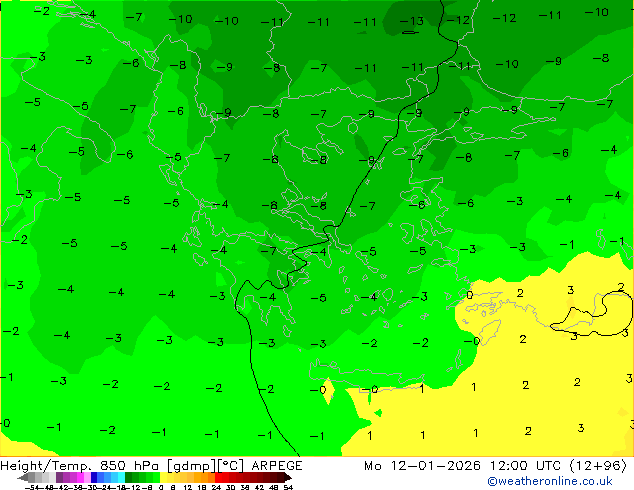Click the "12:00 UTC" time label
The image size is (634, 490).
(x=525, y=466)
